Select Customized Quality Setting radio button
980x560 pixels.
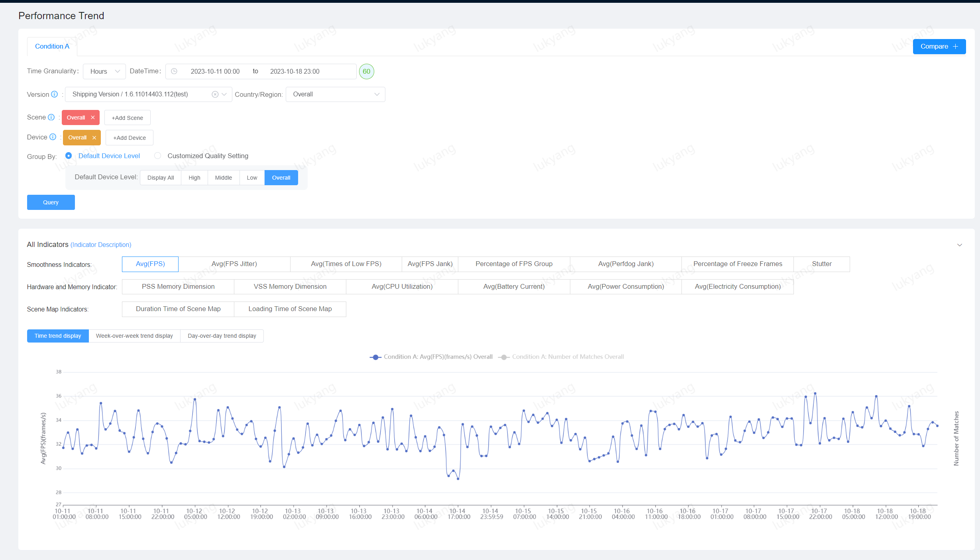click(x=158, y=156)
